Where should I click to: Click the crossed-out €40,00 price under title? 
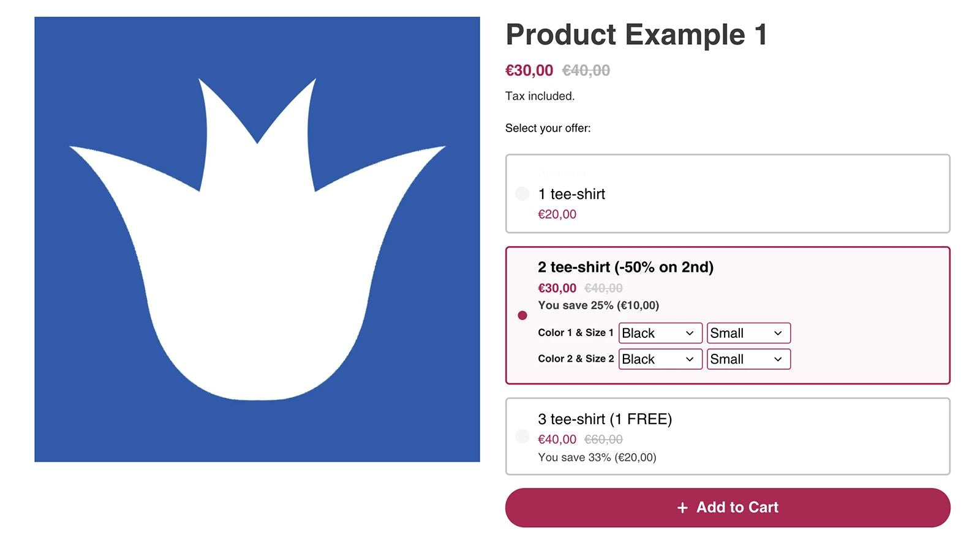pyautogui.click(x=586, y=70)
